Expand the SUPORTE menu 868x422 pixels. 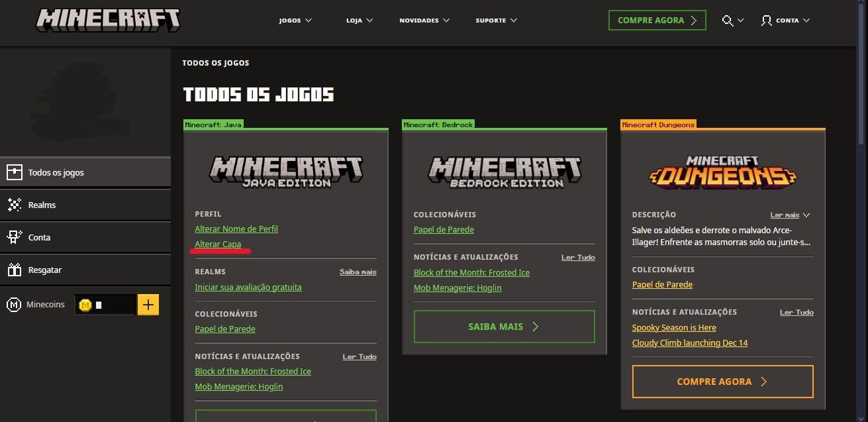pos(497,21)
